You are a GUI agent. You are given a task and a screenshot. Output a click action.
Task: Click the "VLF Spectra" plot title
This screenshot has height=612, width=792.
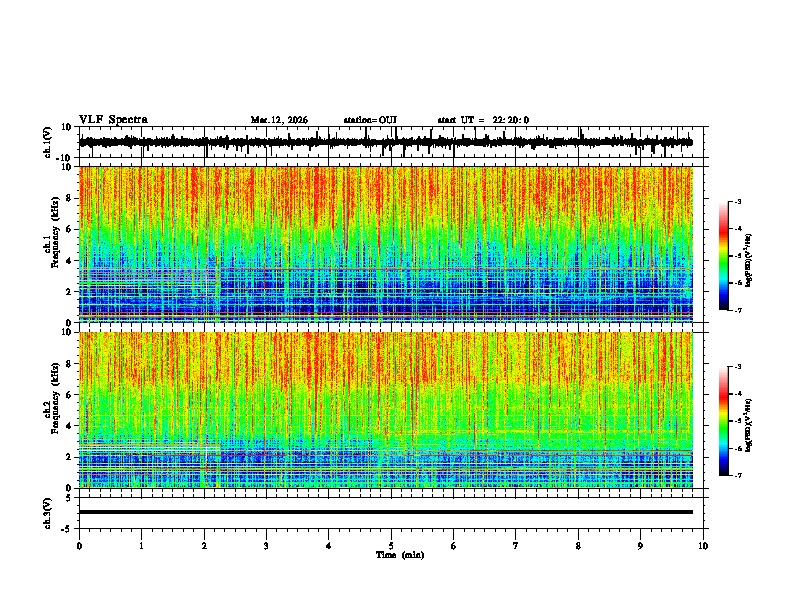[x=113, y=120]
